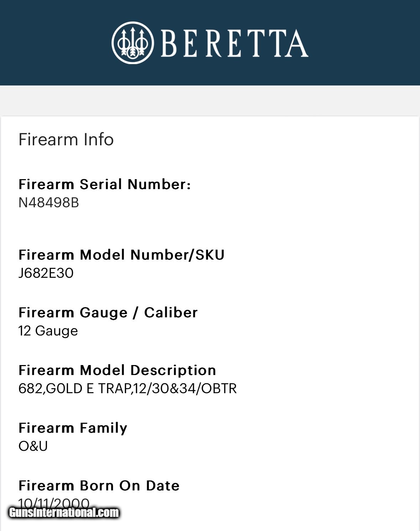This screenshot has height=531, width=420.
Task: Click the Firearm Serial Number label
Action: (x=104, y=184)
